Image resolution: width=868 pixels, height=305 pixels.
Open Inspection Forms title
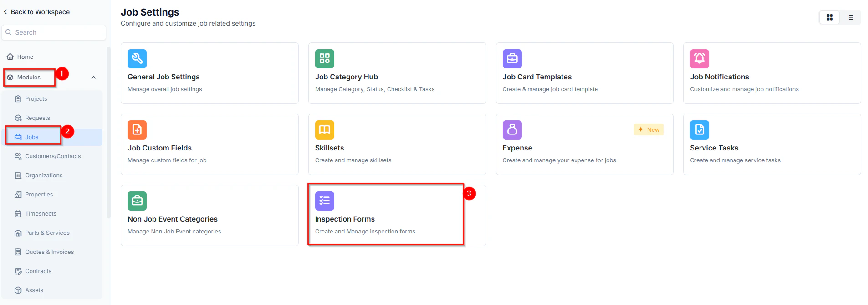pyautogui.click(x=345, y=219)
